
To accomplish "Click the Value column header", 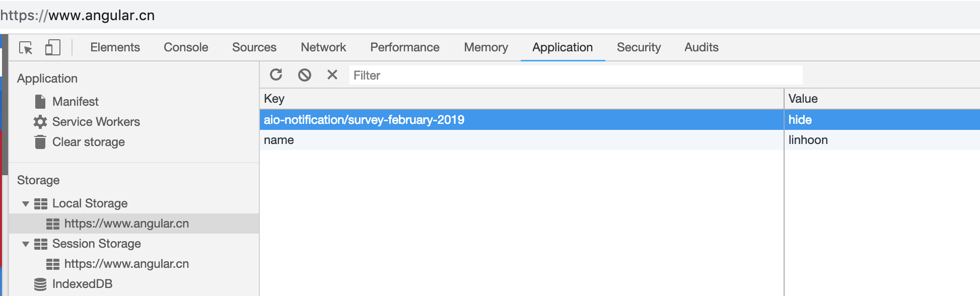I will [881, 99].
